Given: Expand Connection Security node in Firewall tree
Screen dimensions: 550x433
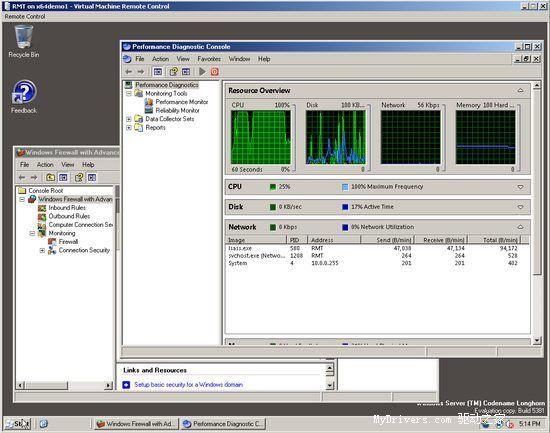Looking at the screenshot, I should pyautogui.click(x=42, y=251).
